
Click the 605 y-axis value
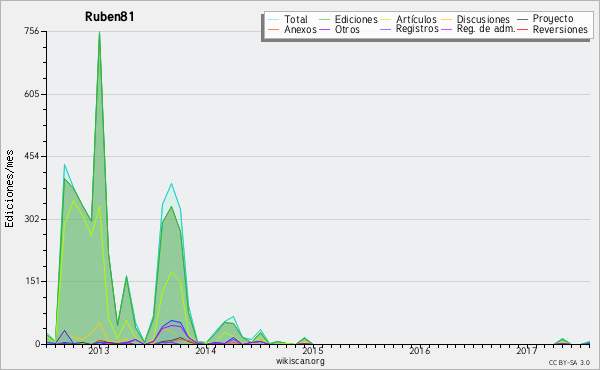[32, 94]
